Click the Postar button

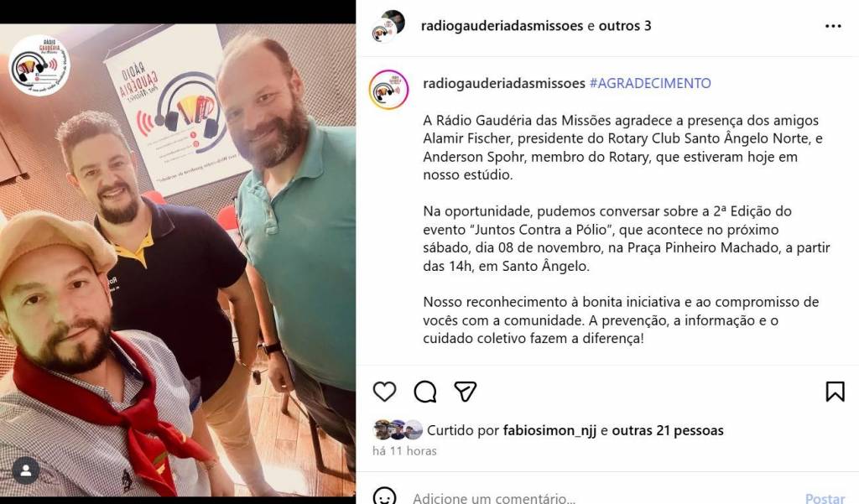point(825,497)
